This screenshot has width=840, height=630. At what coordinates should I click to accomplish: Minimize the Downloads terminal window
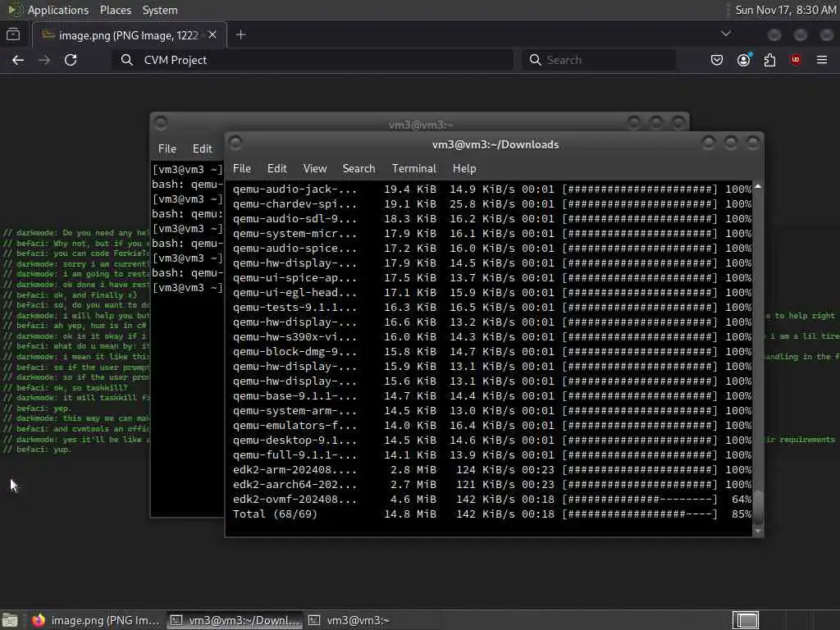(708, 143)
